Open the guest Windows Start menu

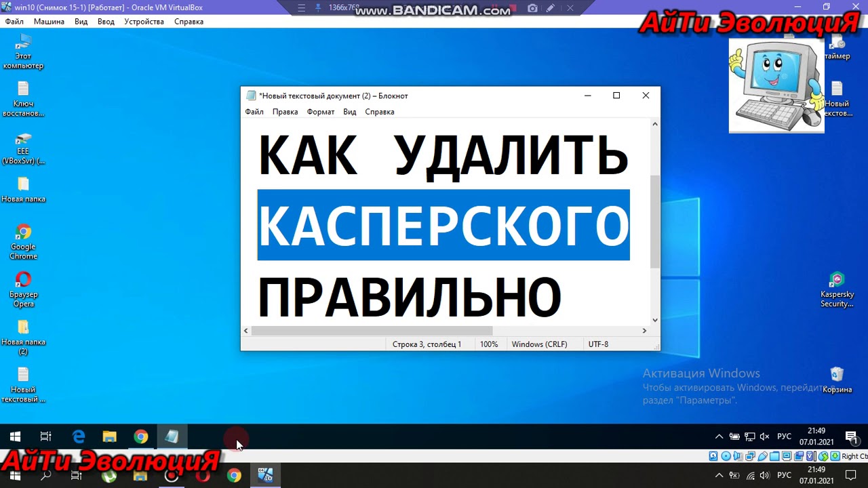pos(15,437)
